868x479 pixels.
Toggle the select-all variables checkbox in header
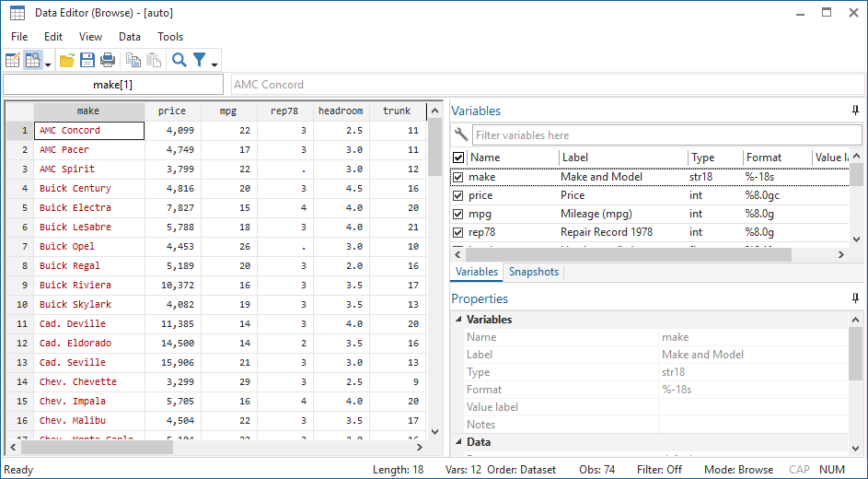click(x=458, y=158)
